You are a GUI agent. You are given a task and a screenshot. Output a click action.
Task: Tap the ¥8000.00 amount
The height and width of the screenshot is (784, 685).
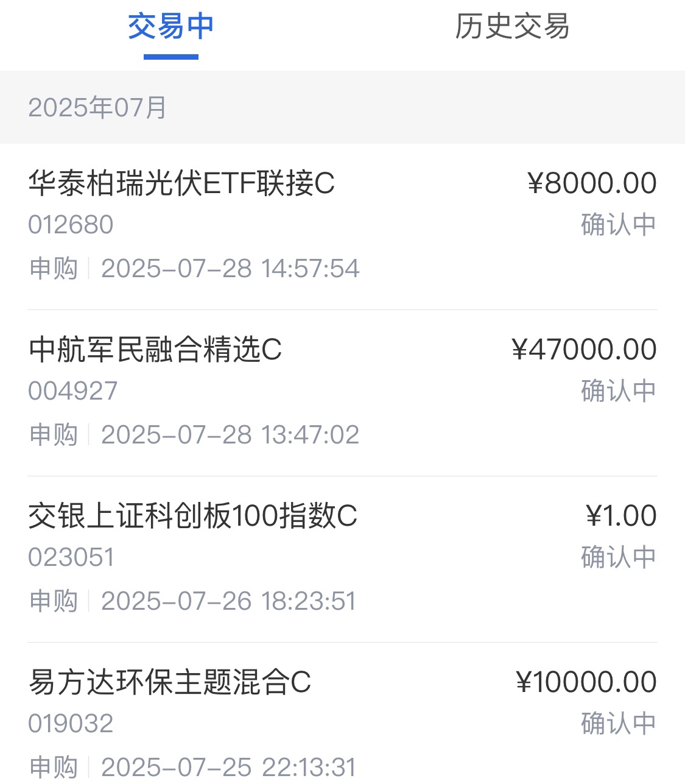coord(592,183)
